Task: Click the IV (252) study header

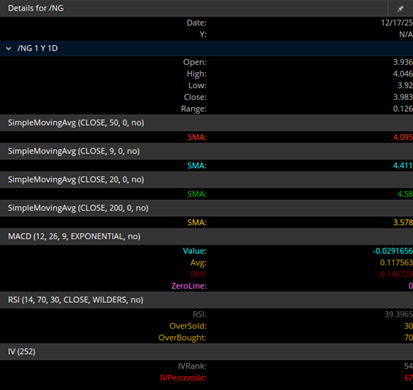Action: [x=22, y=351]
